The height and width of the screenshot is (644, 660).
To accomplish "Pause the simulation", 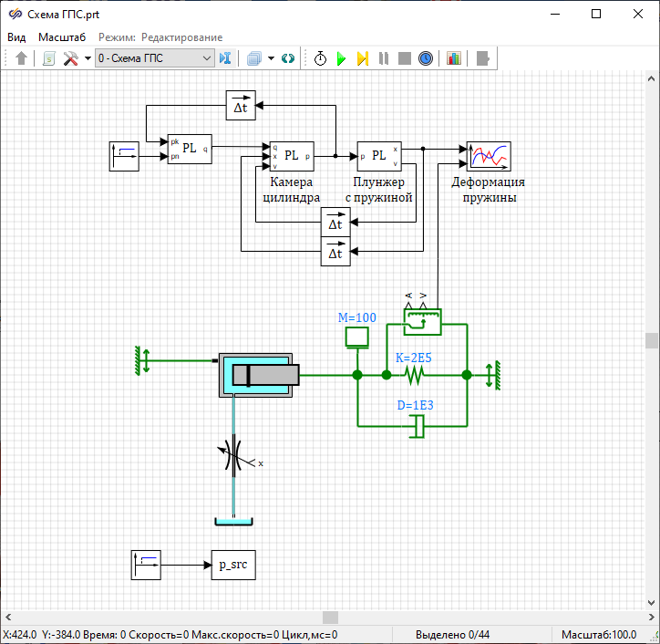I will (384, 58).
